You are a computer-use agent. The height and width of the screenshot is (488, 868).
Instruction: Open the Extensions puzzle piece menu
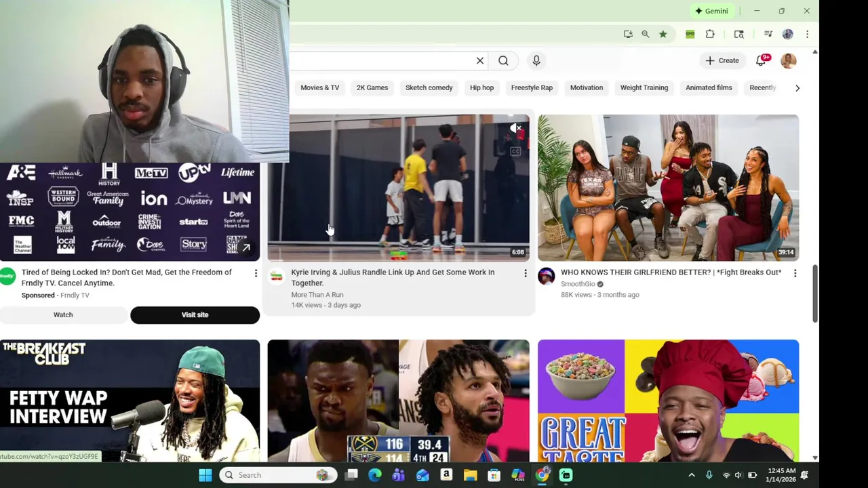point(710,34)
